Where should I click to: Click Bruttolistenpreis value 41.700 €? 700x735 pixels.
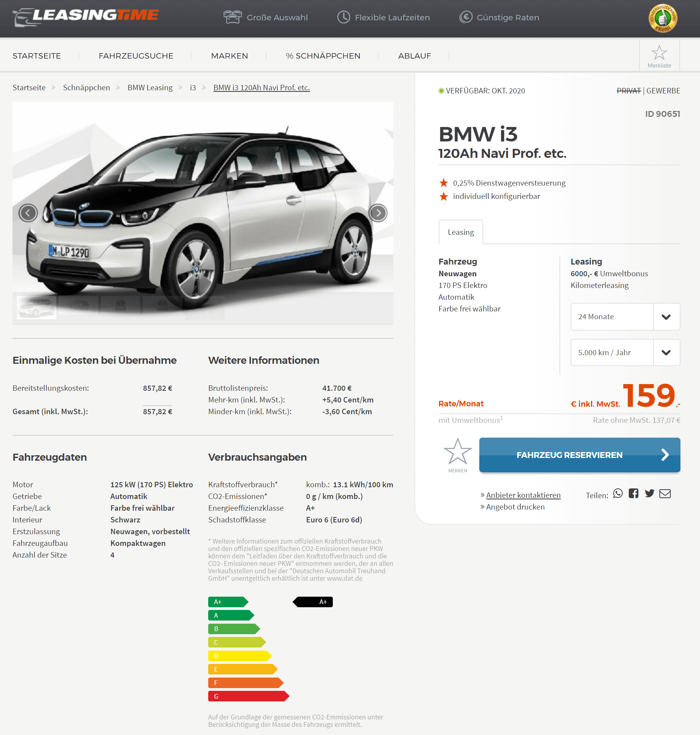[337, 388]
